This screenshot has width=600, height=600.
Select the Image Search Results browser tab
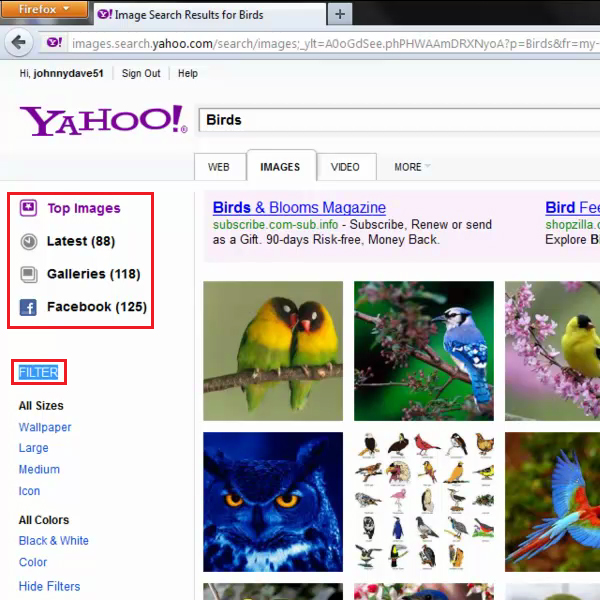tap(210, 15)
